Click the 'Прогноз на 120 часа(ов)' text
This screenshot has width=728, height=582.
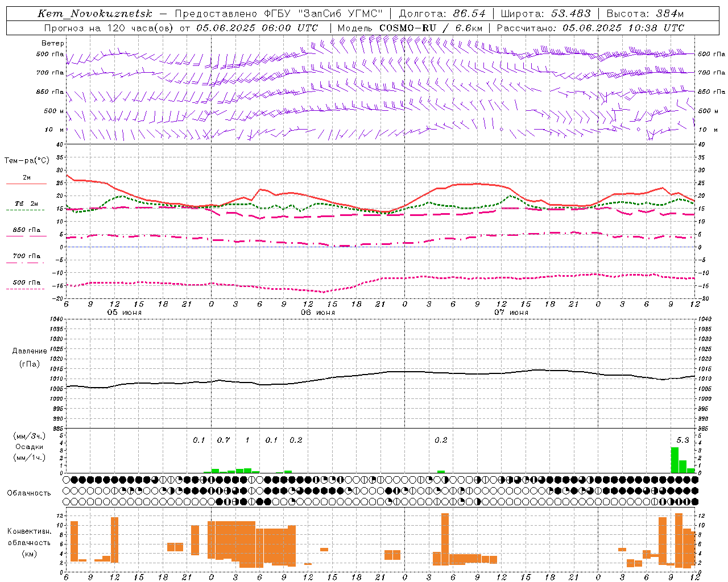click(x=110, y=28)
